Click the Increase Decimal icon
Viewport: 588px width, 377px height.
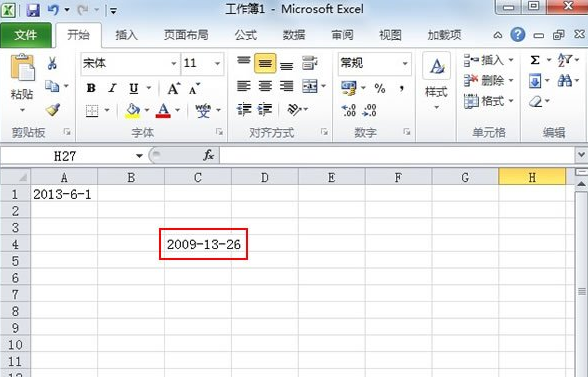pos(349,110)
